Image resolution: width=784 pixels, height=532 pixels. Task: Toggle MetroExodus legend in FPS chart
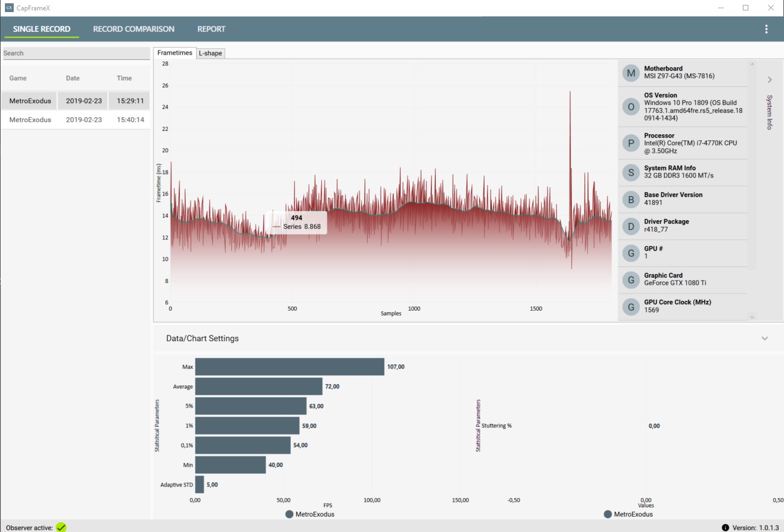coord(310,514)
